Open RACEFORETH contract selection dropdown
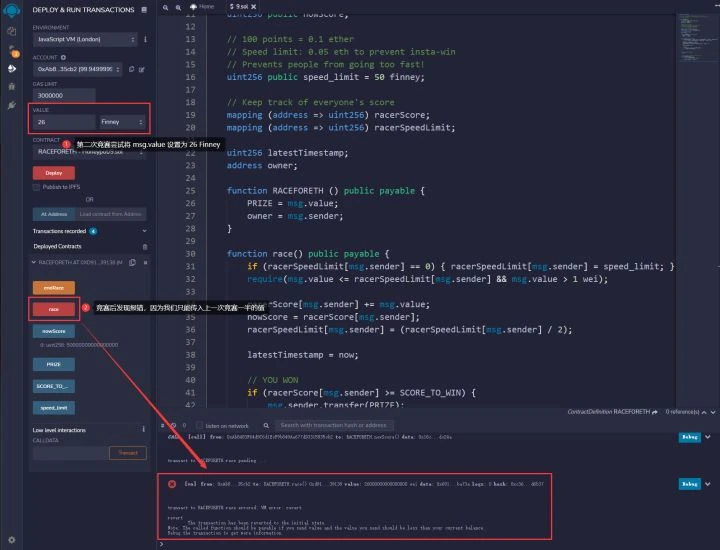 pyautogui.click(x=89, y=152)
